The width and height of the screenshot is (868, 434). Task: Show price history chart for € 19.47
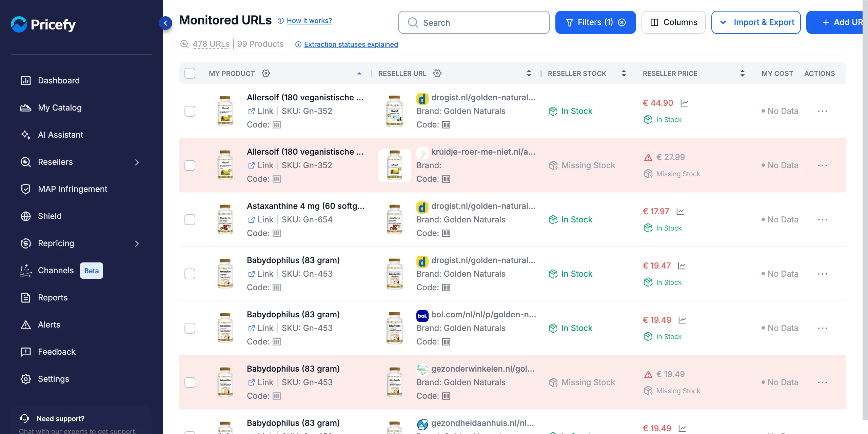pos(682,265)
